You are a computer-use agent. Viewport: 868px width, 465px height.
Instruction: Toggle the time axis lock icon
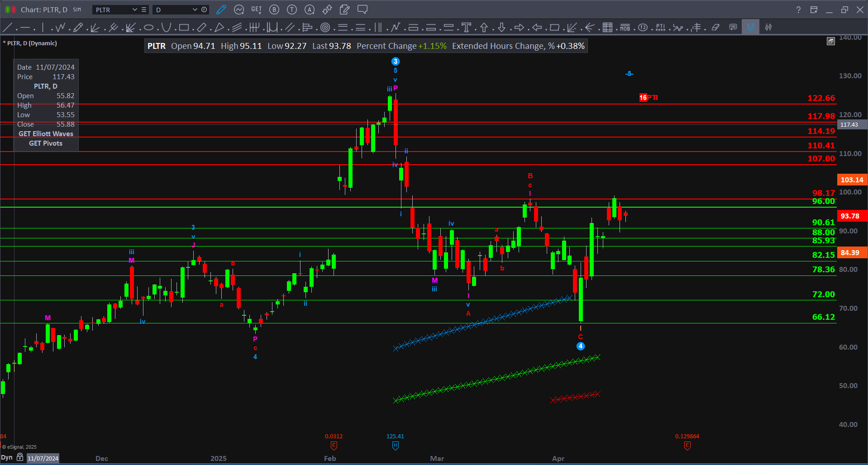(20, 457)
